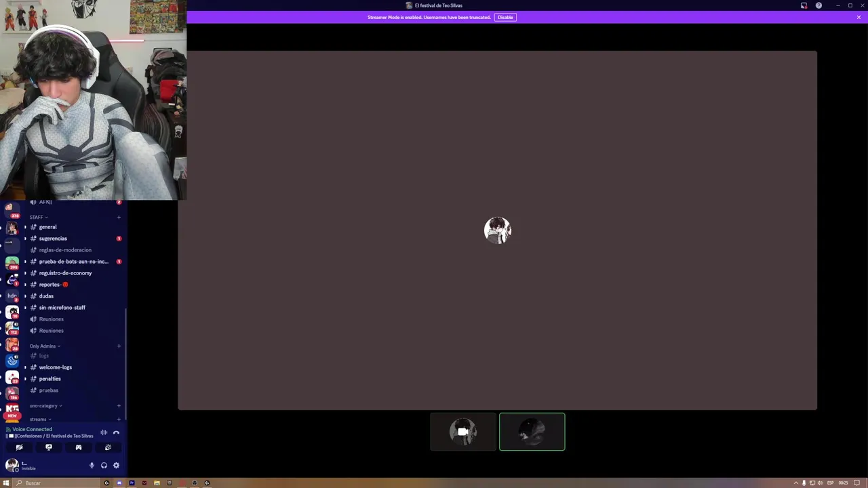Screen dimensions: 868x488
Task: Select the server icon with 398 badge
Action: point(12,262)
